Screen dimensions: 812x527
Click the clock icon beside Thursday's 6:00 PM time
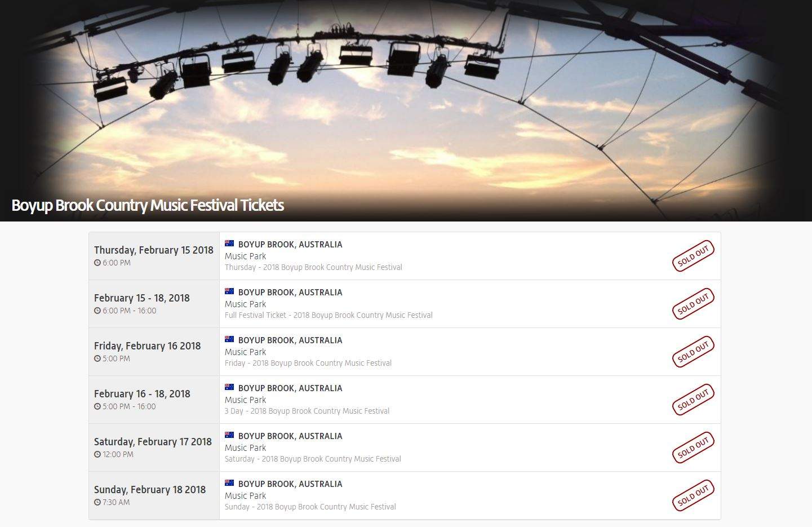(x=97, y=263)
